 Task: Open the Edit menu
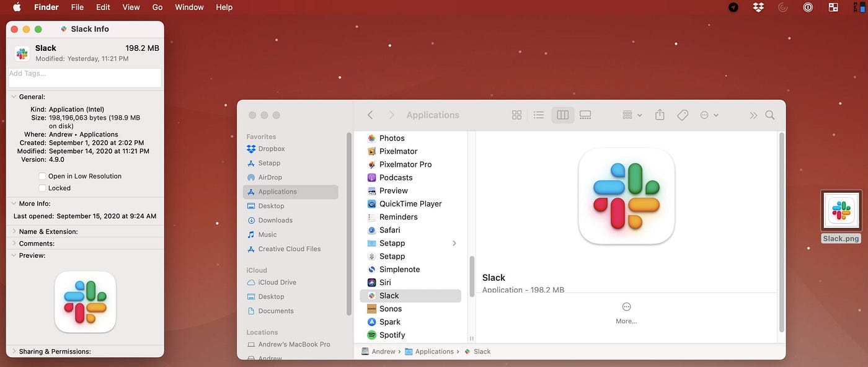tap(103, 7)
